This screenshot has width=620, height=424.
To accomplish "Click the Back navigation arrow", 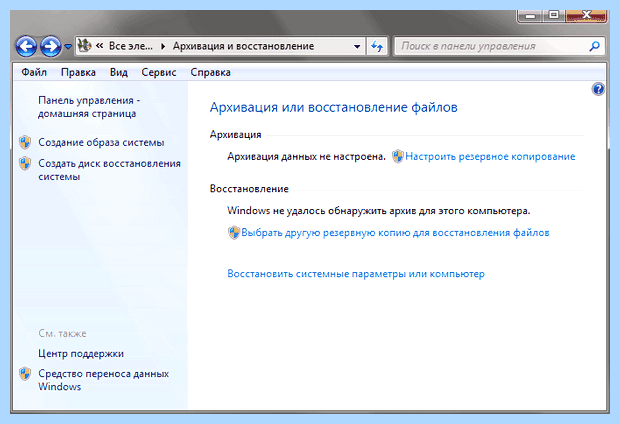I will coord(26,46).
